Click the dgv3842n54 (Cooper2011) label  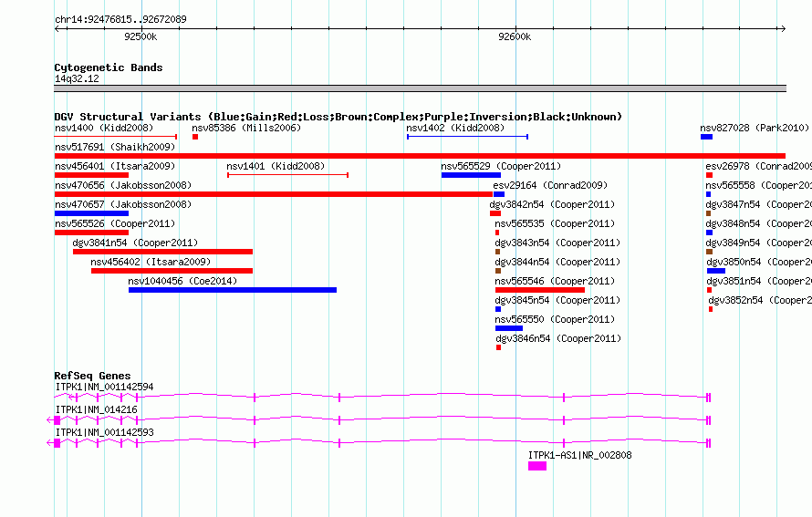(x=552, y=204)
